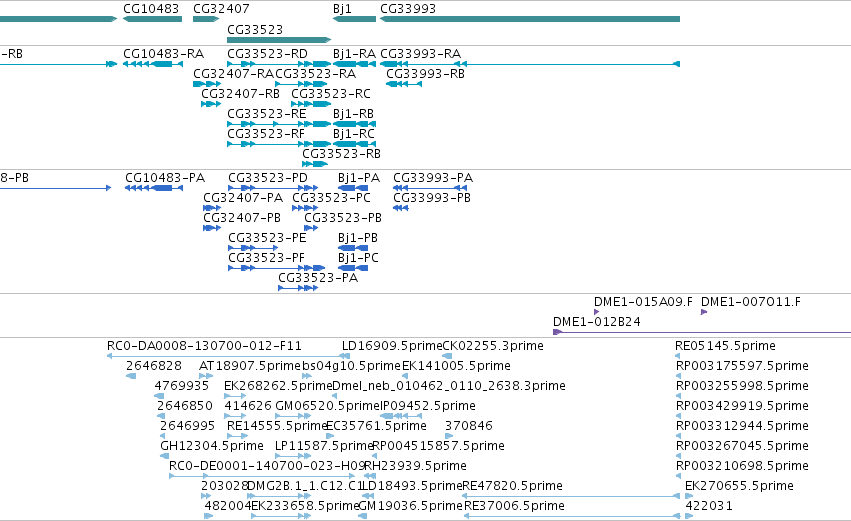Select protein CG33993-PA

click(430, 188)
